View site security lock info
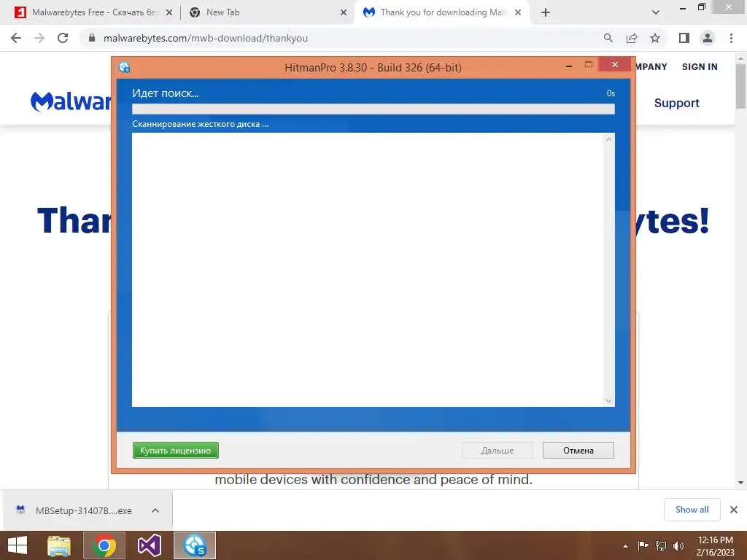Screen dimensions: 747x560 pyautogui.click(x=92, y=38)
